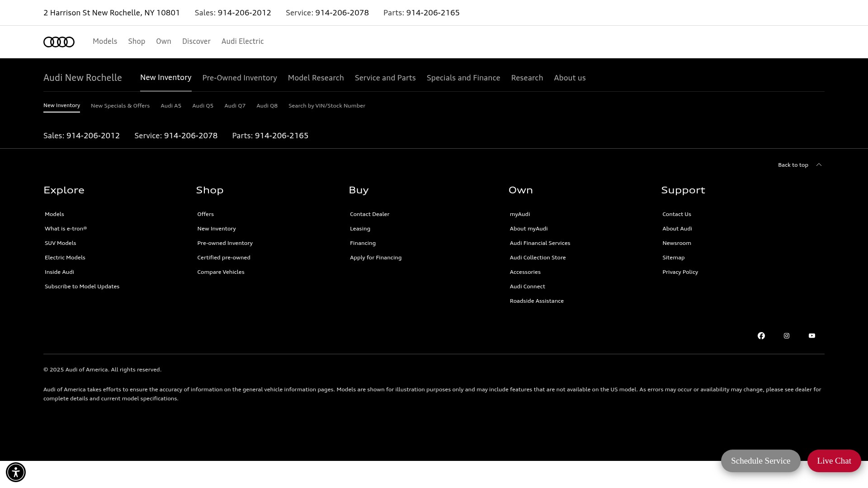The image size is (868, 488).
Task: Open the Facebook social icon
Action: click(x=761, y=336)
